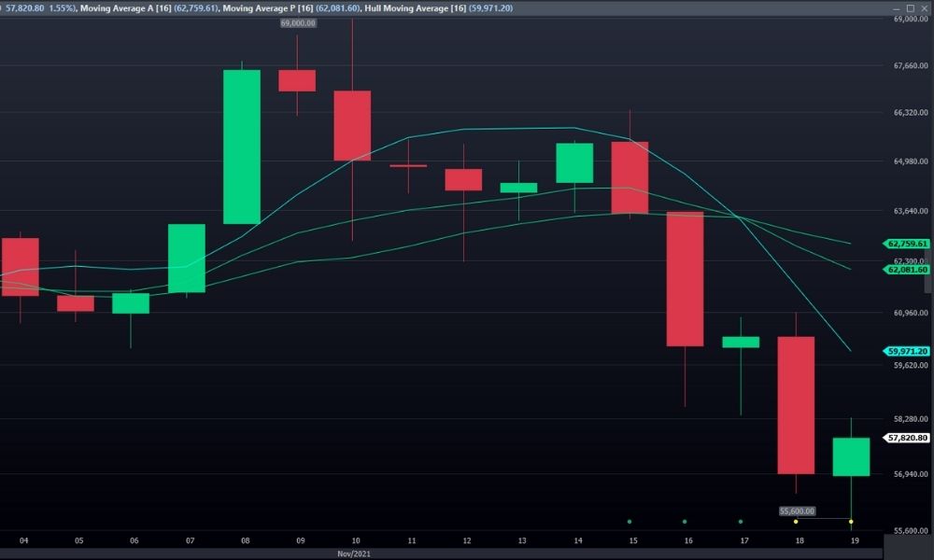Click the 69,000.00 high marker label
The width and height of the screenshot is (934, 560).
[298, 23]
